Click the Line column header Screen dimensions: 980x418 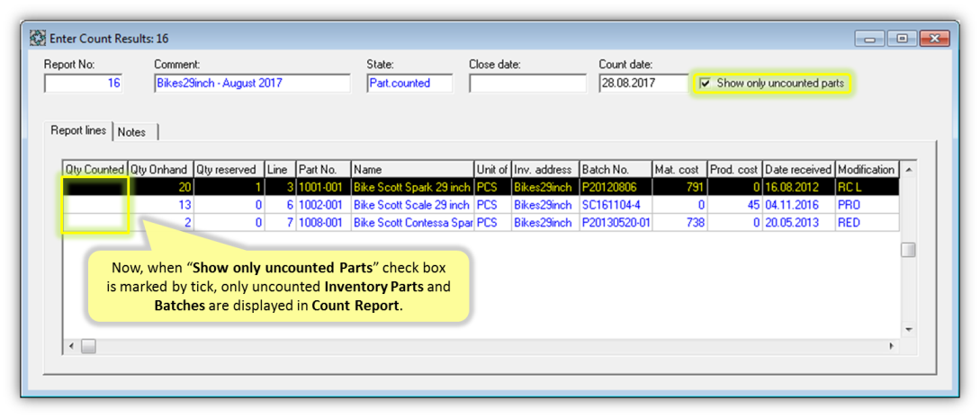coord(280,169)
